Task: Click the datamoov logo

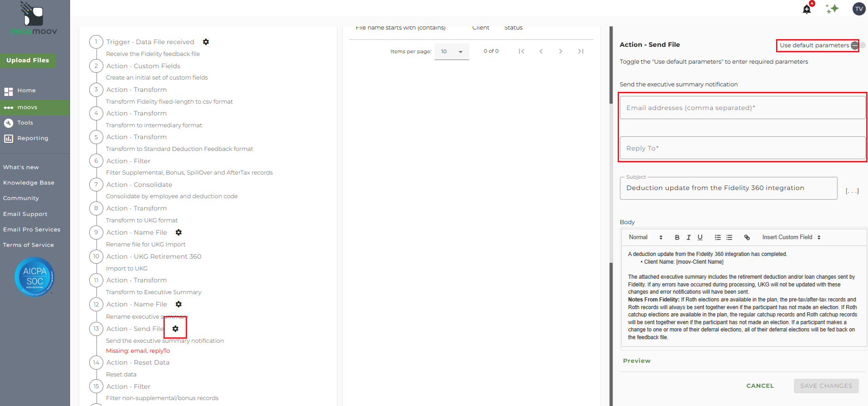Action: tap(34, 19)
